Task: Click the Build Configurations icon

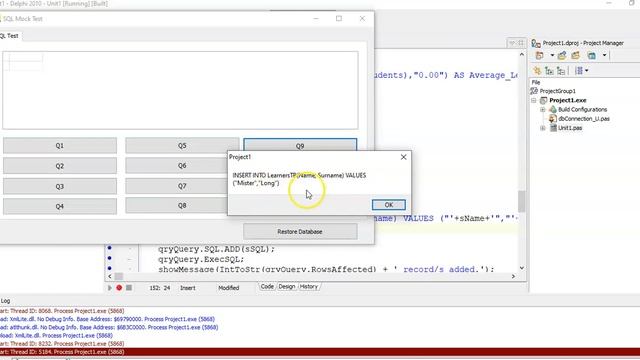Action: (553, 109)
